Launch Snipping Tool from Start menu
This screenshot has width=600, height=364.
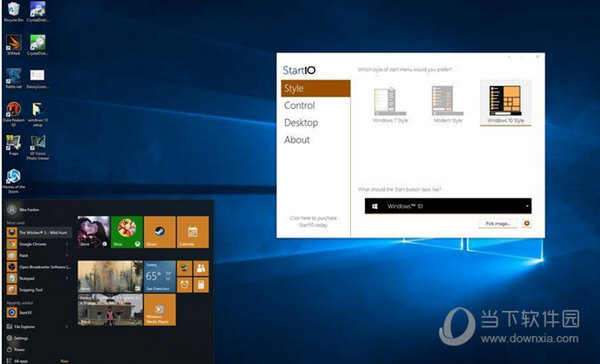(39, 290)
